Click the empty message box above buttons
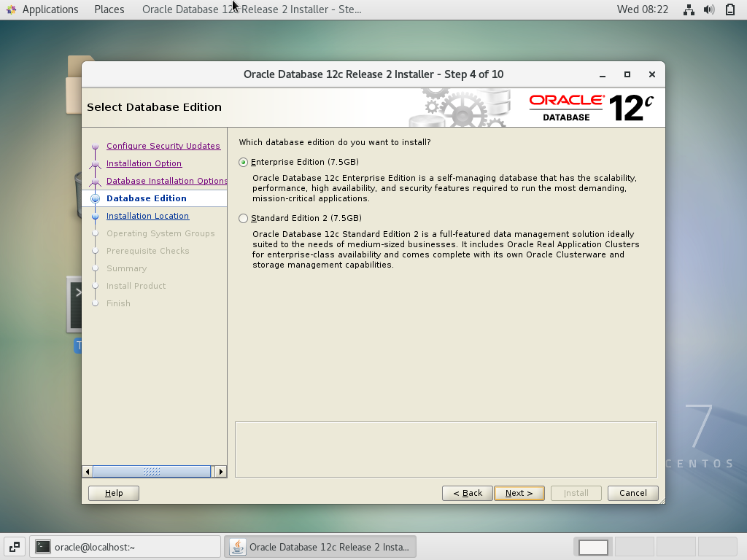The image size is (747, 560). (446, 449)
